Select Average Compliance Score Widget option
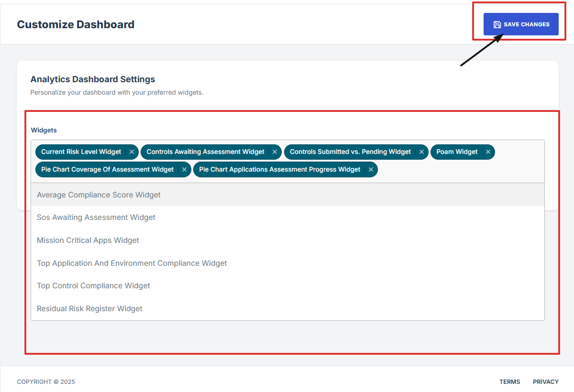 pos(99,195)
